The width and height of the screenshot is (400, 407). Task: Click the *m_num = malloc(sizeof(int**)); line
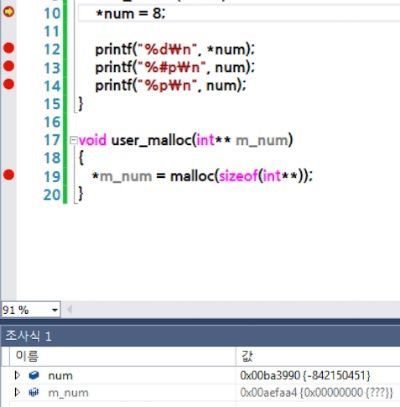pos(202,176)
